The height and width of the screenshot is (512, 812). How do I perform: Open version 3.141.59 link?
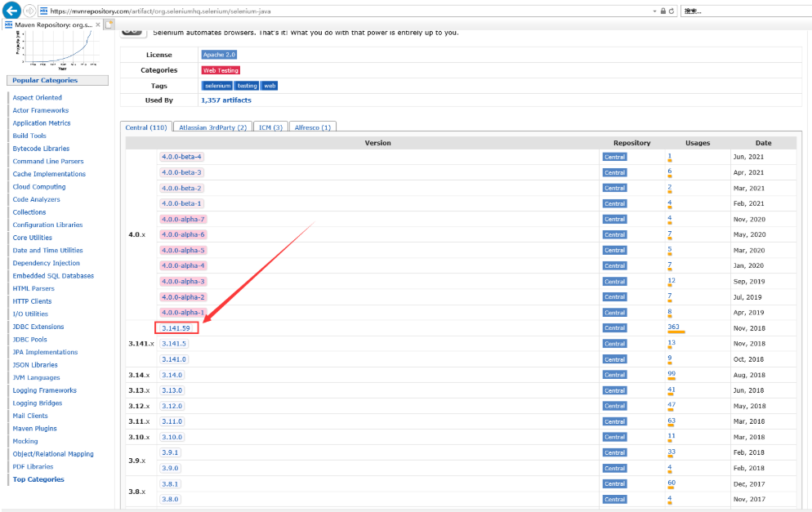pyautogui.click(x=176, y=328)
